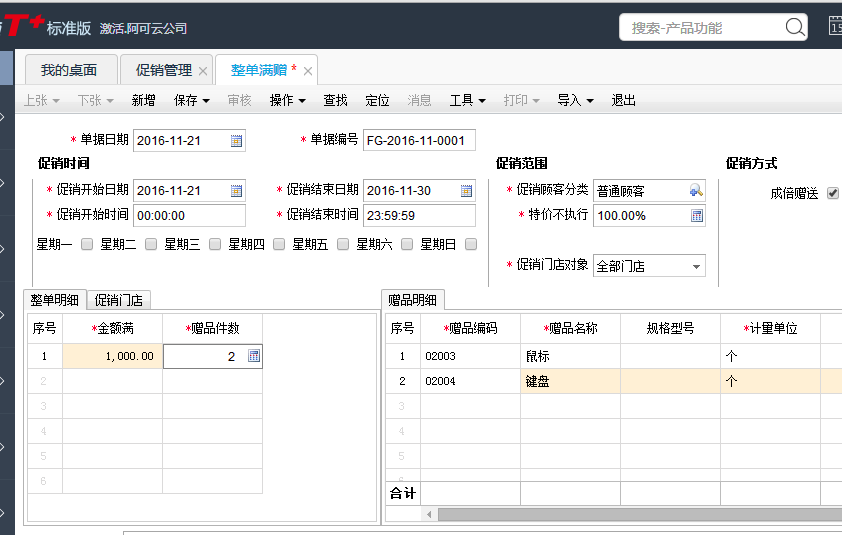Viewport: 842px width, 535px height.
Task: Open calendar picker for 单据日期
Action: (236, 141)
